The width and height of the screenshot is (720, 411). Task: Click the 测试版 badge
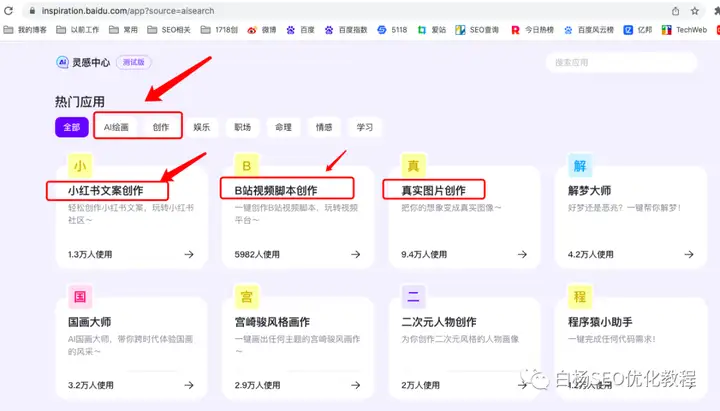[x=134, y=62]
